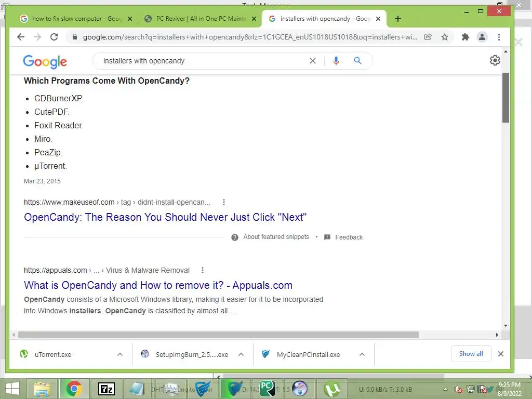Open a new browser tab
This screenshot has width=532, height=399.
[x=398, y=19]
